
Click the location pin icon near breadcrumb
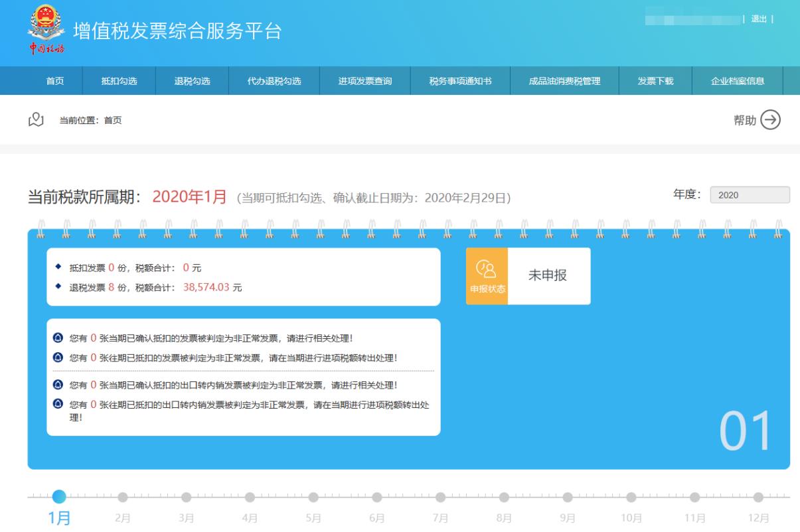tap(35, 119)
